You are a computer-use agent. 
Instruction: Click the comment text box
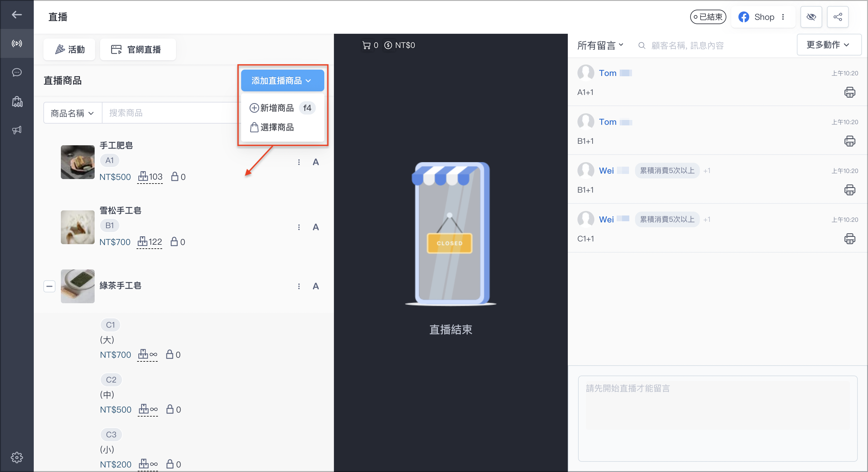coord(717,418)
